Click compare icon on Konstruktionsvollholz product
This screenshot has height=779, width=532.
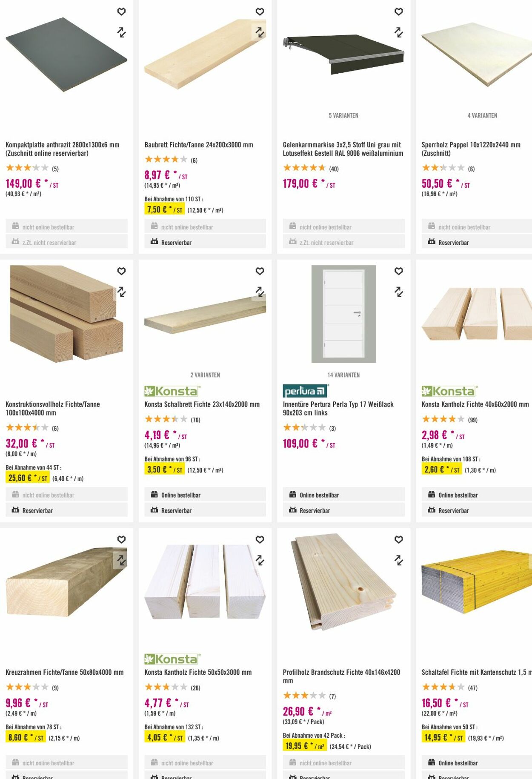point(121,292)
